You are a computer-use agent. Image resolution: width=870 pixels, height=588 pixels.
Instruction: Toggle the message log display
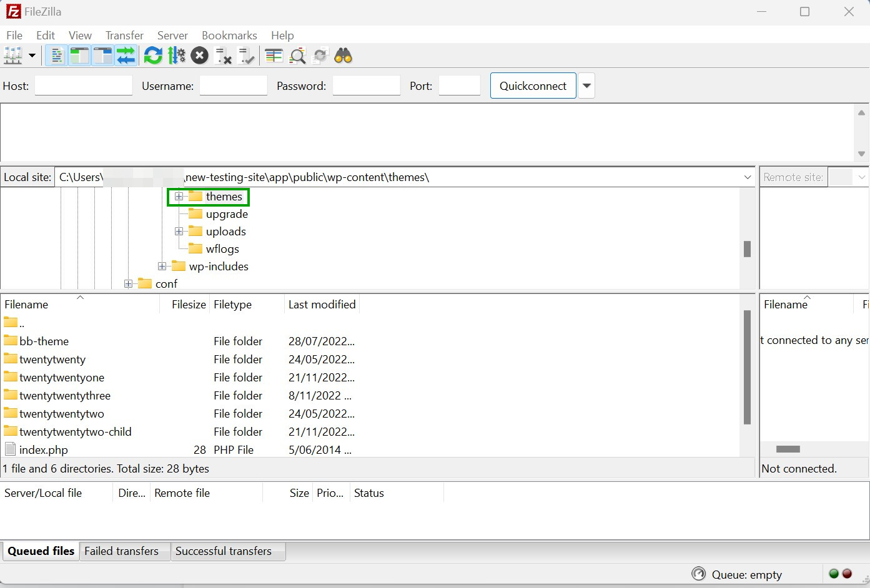[x=56, y=56]
